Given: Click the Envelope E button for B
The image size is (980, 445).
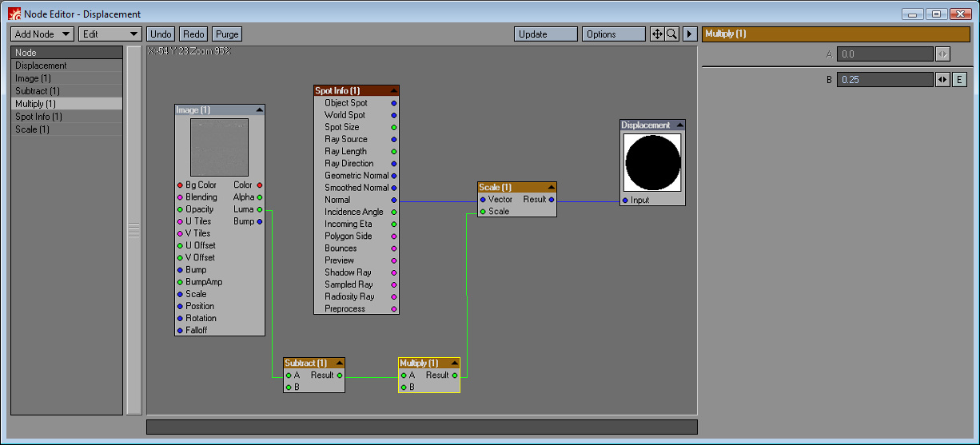Looking at the screenshot, I should tap(959, 80).
